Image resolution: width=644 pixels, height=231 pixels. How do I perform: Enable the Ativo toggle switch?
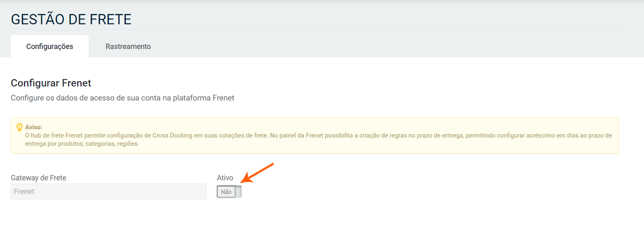[229, 191]
